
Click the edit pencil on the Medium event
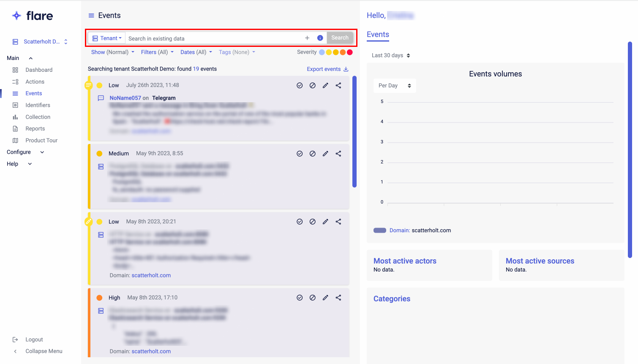pyautogui.click(x=325, y=154)
